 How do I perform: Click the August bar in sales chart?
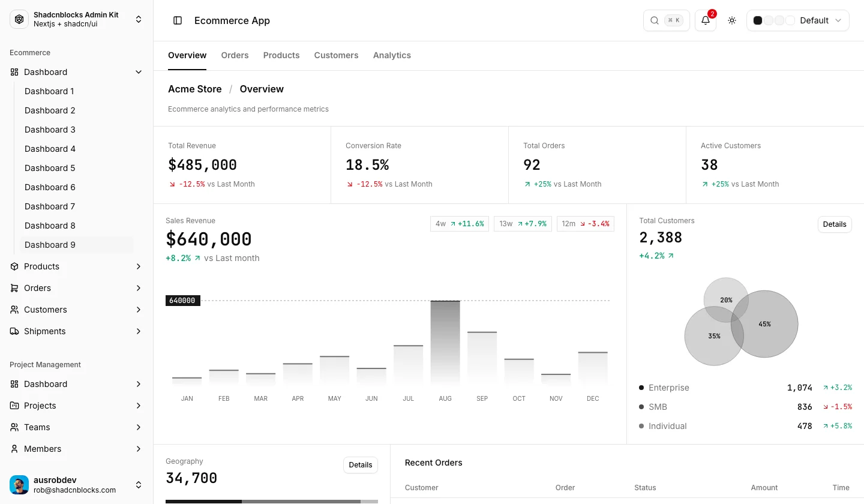(445, 342)
